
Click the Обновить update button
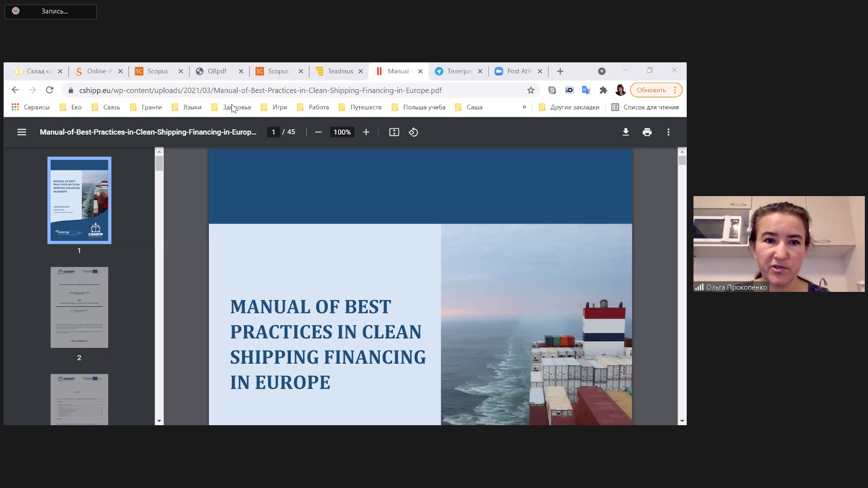651,90
